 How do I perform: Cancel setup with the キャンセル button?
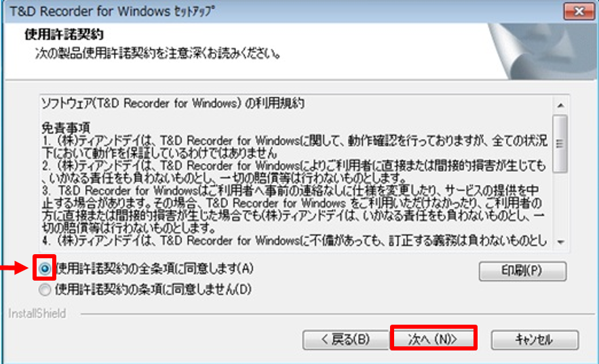point(535,339)
